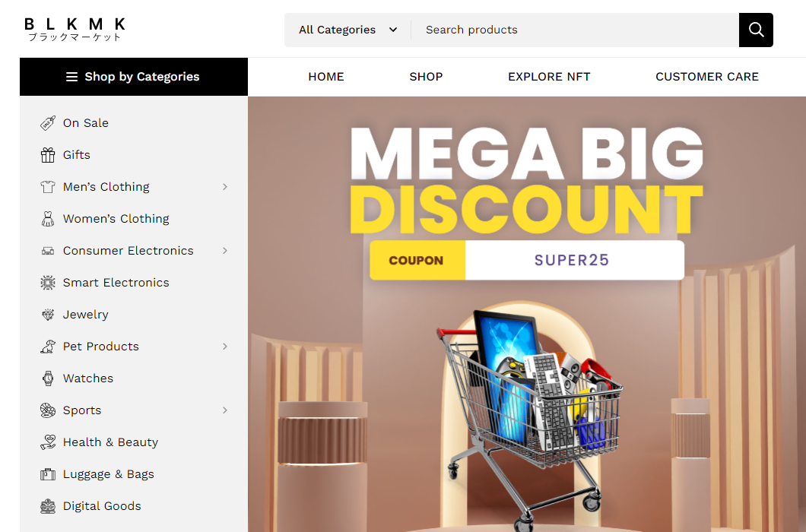Expand the Sports category arrow
Viewport: 806px width, 532px height.
pyautogui.click(x=224, y=410)
